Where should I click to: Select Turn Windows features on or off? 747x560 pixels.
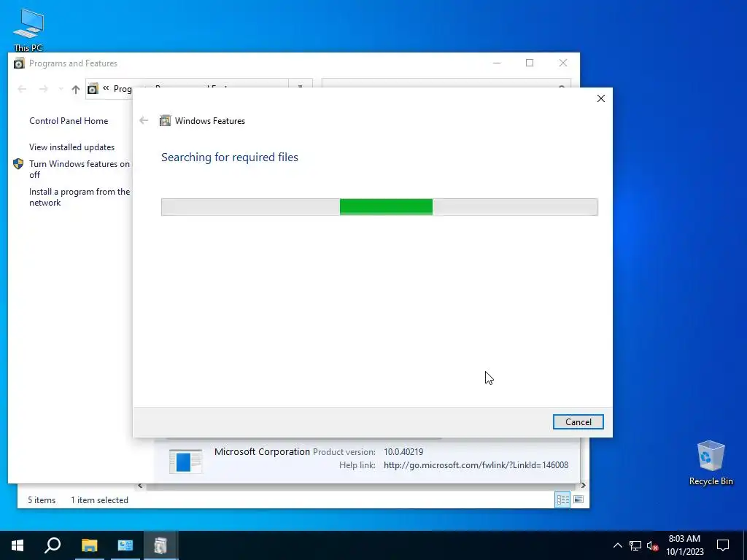[x=79, y=169]
